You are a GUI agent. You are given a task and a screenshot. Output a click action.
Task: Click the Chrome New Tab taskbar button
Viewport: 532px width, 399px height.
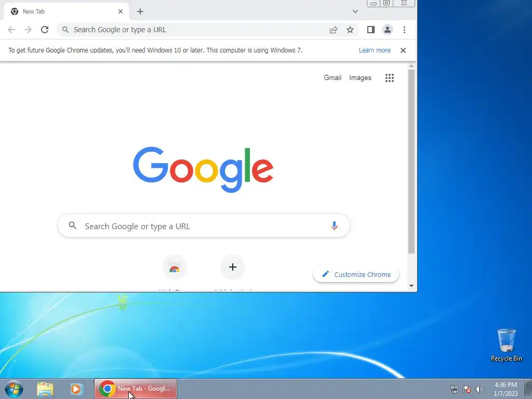136,389
